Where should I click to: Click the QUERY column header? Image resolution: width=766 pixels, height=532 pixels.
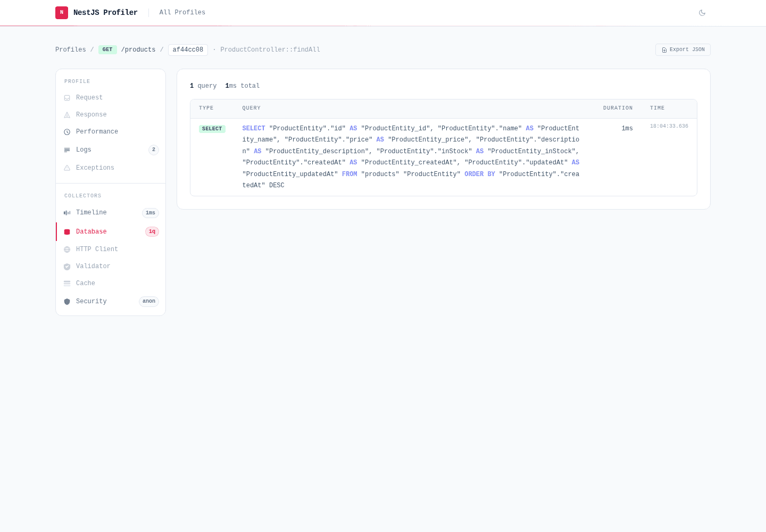click(252, 108)
